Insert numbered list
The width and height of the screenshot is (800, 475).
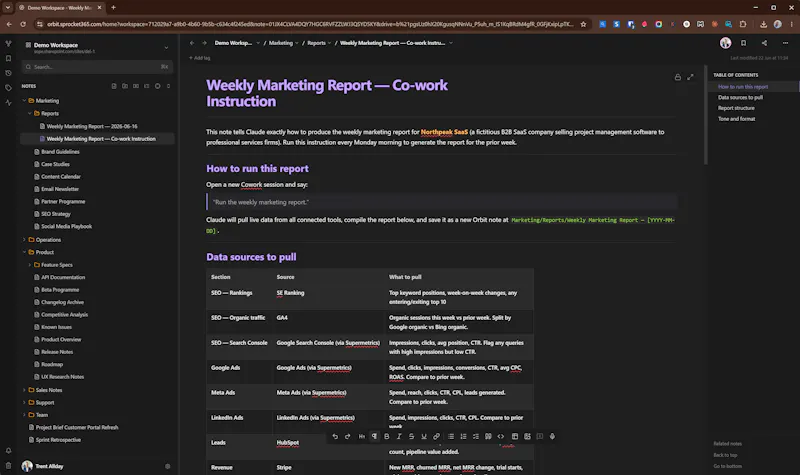coord(463,437)
